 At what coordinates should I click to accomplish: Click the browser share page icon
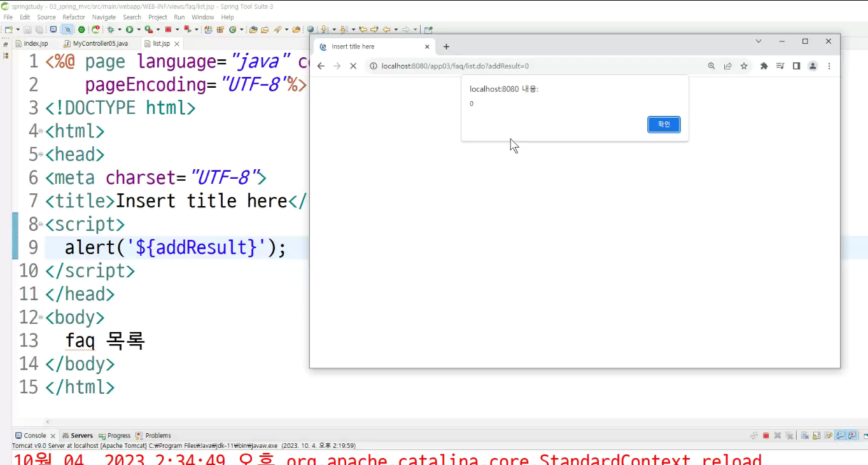[x=727, y=66]
